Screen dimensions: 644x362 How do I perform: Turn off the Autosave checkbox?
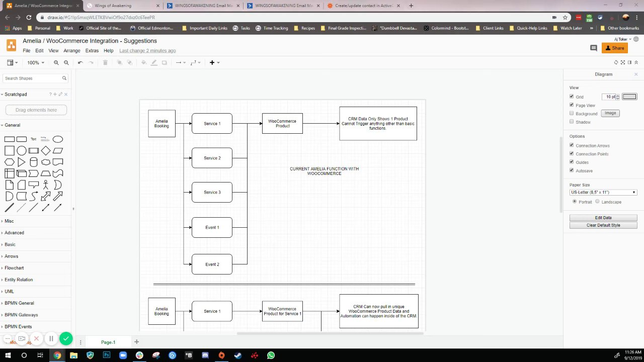(x=572, y=170)
